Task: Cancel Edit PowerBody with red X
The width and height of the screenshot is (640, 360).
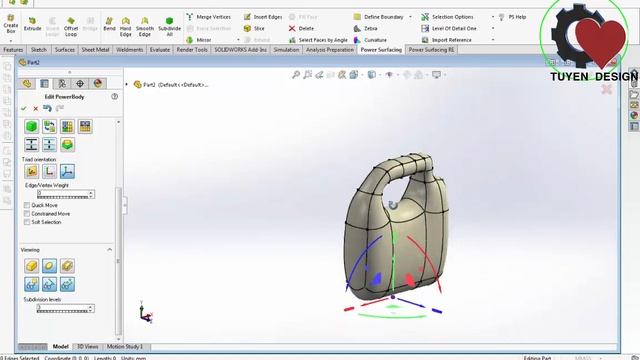Action: [x=36, y=109]
